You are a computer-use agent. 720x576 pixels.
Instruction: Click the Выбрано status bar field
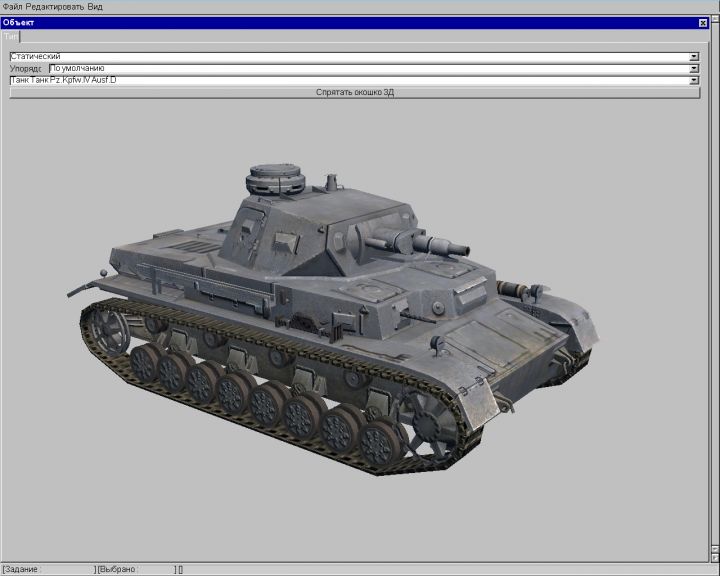coord(134,569)
